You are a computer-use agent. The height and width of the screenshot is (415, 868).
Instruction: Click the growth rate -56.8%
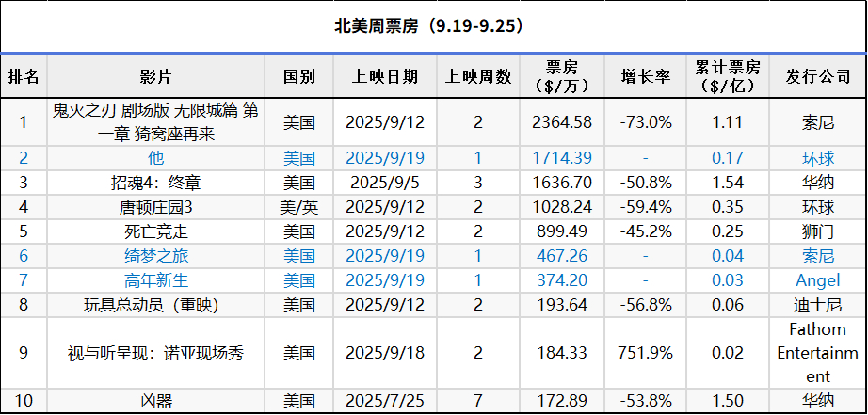(x=646, y=305)
